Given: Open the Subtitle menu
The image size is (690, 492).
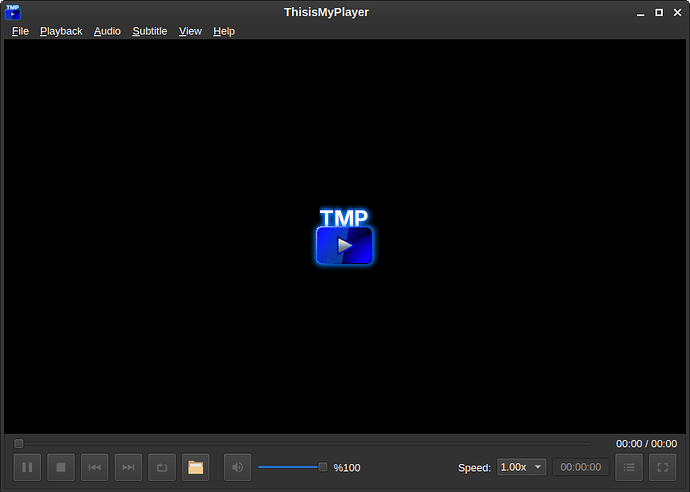Looking at the screenshot, I should coord(150,31).
